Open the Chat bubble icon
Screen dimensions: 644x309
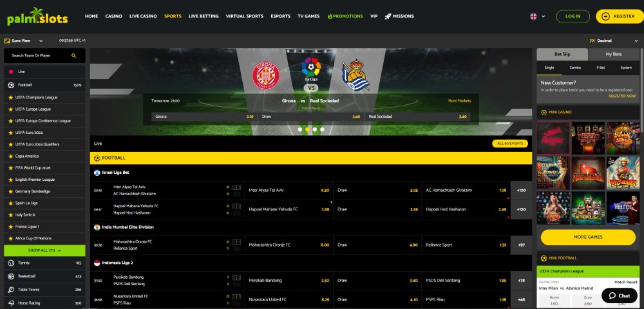(x=612, y=296)
